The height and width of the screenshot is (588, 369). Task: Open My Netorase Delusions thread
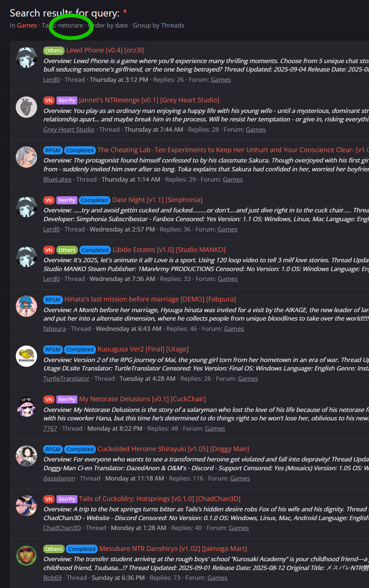pyautogui.click(x=142, y=399)
